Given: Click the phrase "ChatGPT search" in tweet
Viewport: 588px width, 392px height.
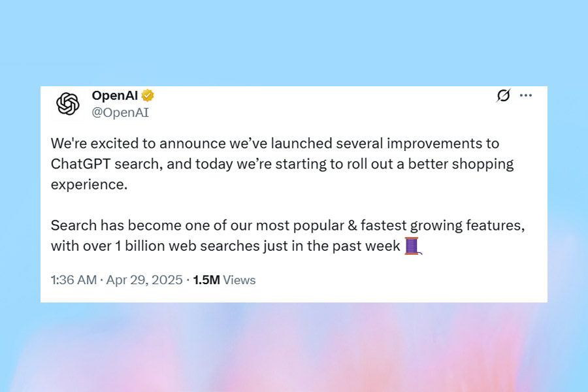Looking at the screenshot, I should coord(105,163).
